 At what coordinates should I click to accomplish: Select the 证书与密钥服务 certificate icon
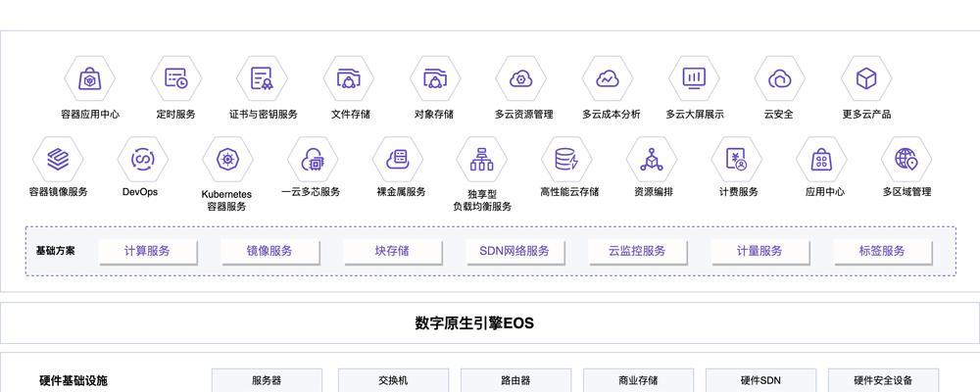click(262, 78)
